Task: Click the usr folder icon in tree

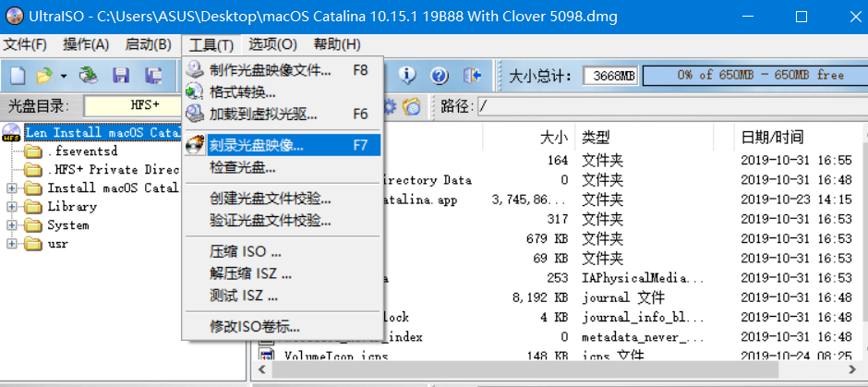Action: click(33, 244)
